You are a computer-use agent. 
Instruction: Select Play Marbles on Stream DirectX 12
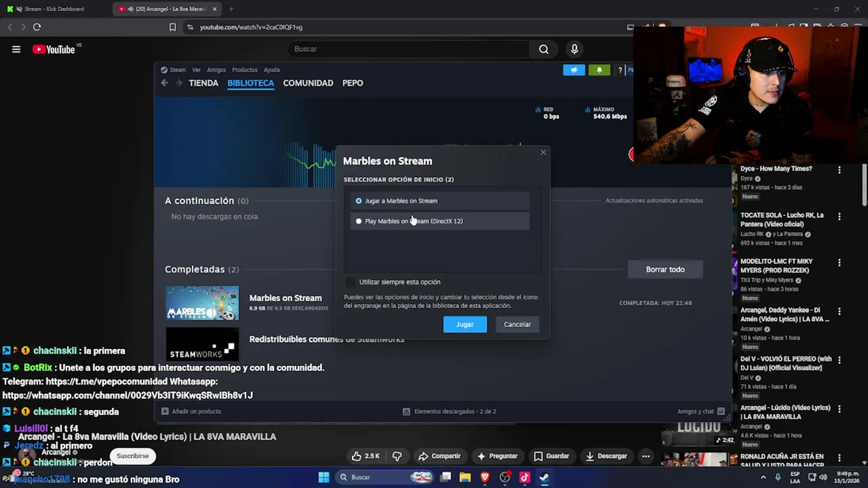439,221
